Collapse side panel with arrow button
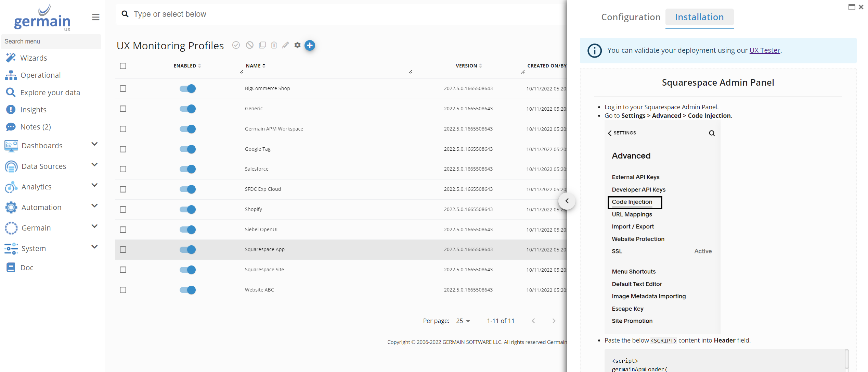 click(x=567, y=201)
